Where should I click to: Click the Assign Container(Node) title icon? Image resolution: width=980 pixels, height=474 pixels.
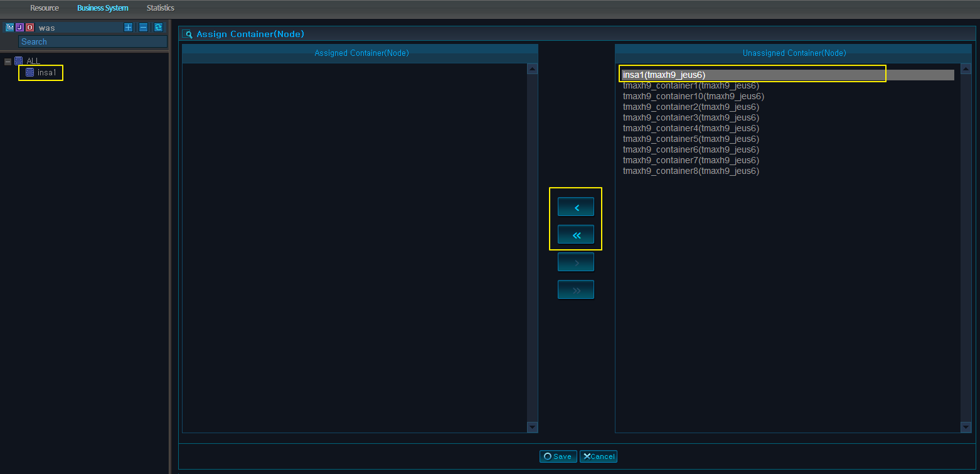point(188,35)
